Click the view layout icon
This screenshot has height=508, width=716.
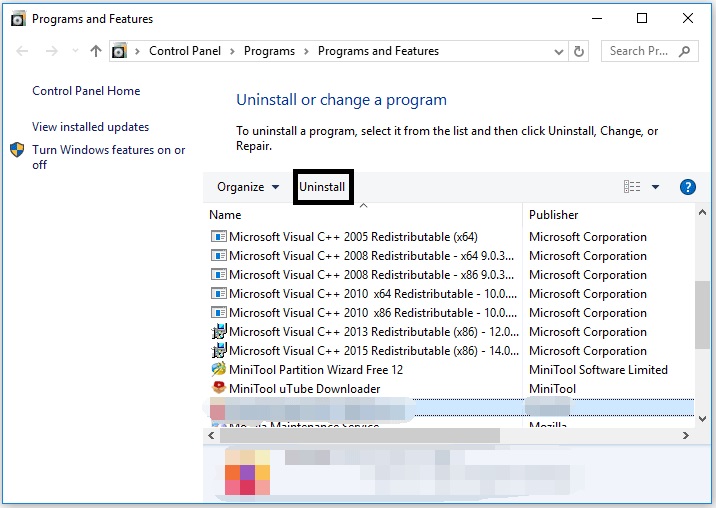pyautogui.click(x=632, y=187)
